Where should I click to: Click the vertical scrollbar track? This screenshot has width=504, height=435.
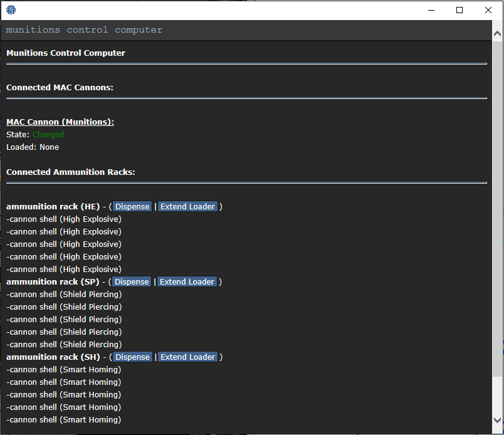pyautogui.click(x=497, y=209)
